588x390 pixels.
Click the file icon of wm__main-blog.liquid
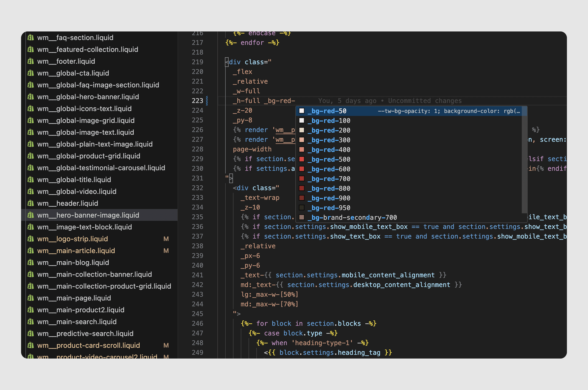31,262
